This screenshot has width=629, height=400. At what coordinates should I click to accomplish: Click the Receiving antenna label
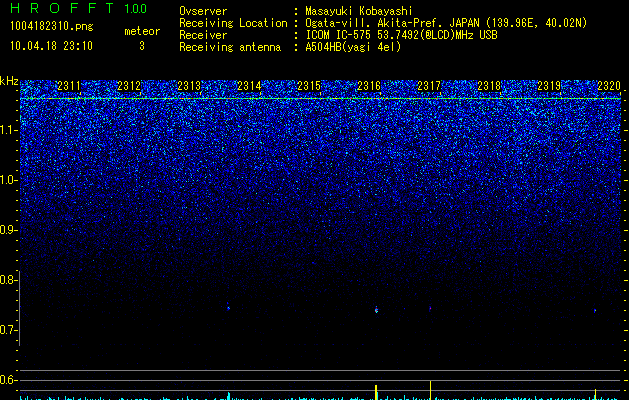click(230, 47)
